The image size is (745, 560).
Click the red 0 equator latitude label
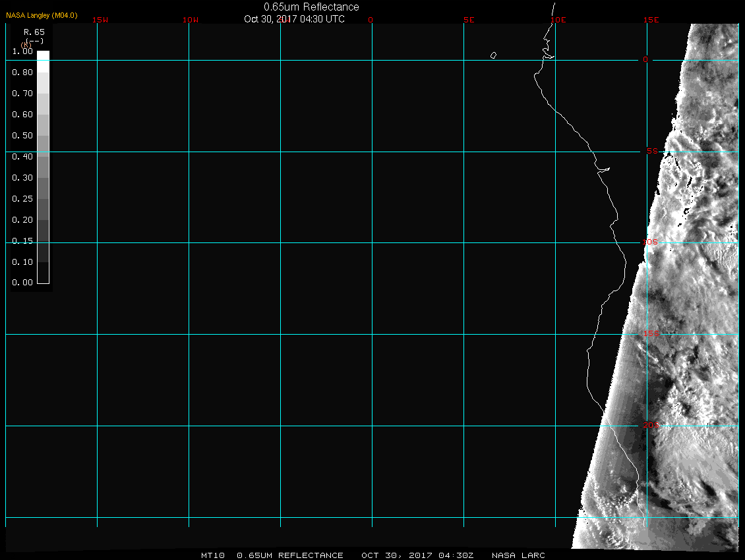coord(645,60)
